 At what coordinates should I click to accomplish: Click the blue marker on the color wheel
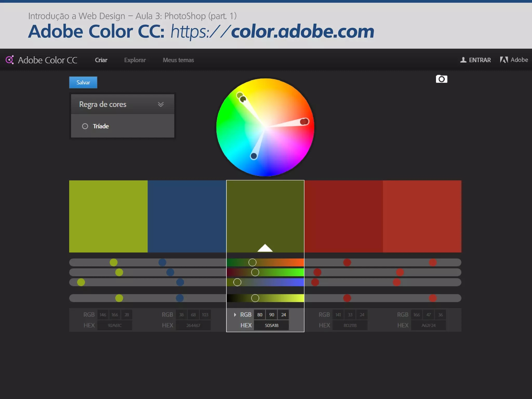coord(254,156)
